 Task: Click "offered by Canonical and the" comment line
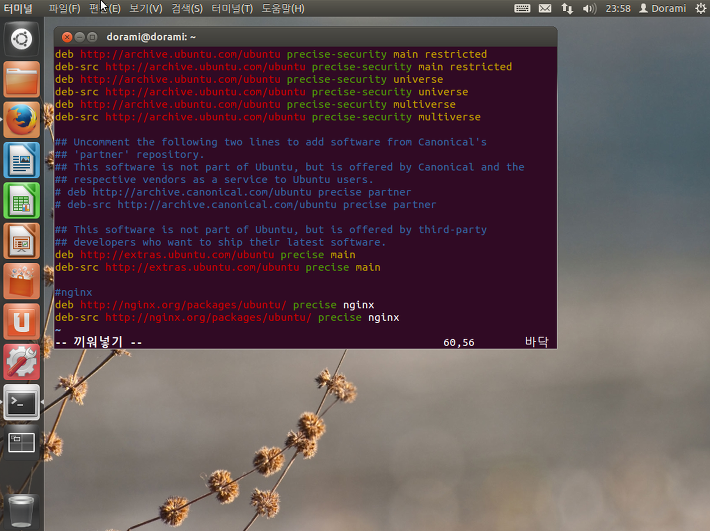[290, 167]
